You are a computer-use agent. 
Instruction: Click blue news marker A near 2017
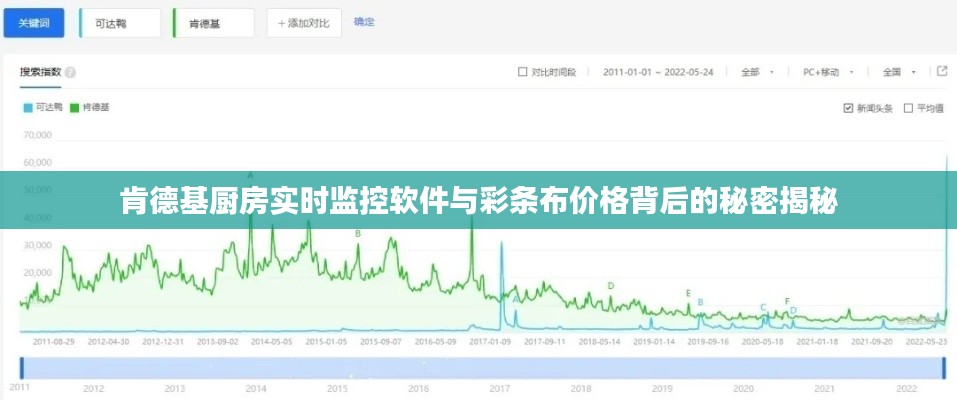516,300
